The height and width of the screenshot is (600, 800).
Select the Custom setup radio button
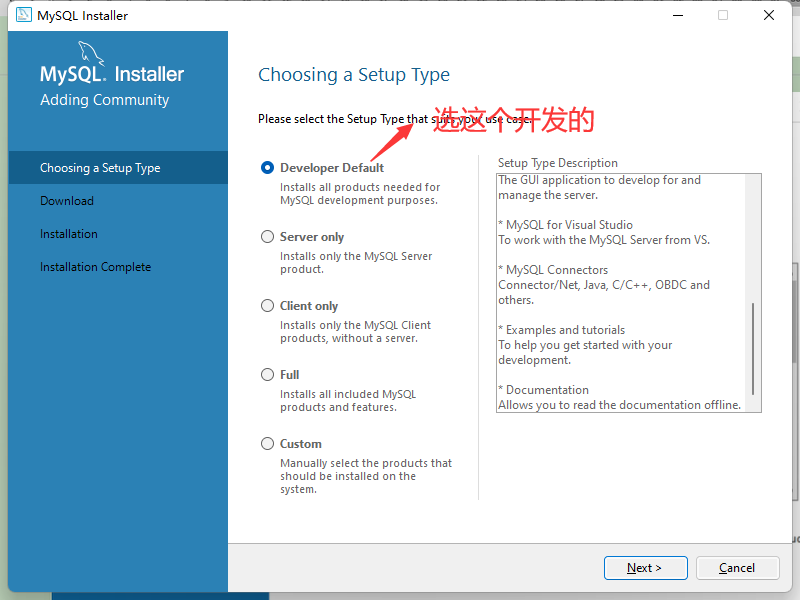tap(267, 443)
